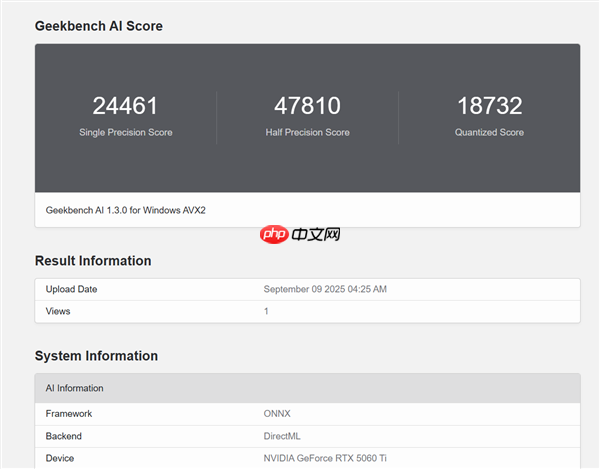Click Geekbench AI 1.3.0 for Windows AVX2 text

point(126,210)
